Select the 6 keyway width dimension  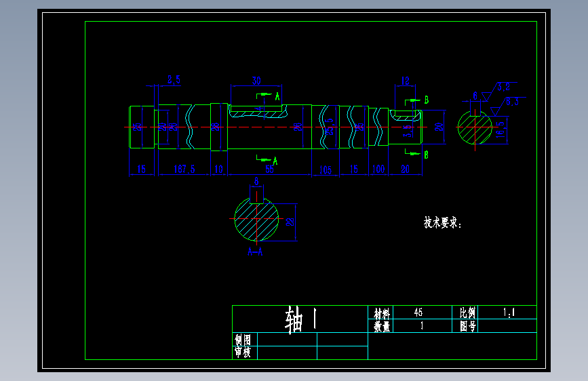[475, 96]
